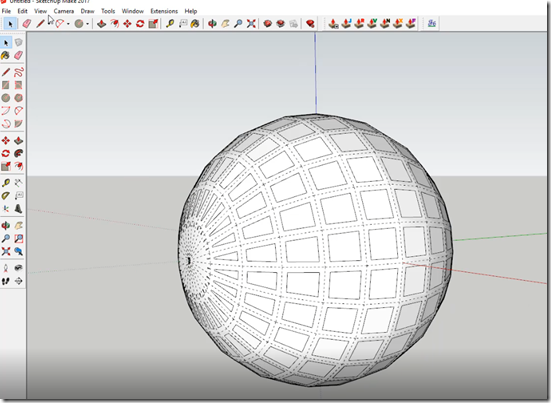Open the View menu
The image size is (551, 403).
[x=40, y=11]
